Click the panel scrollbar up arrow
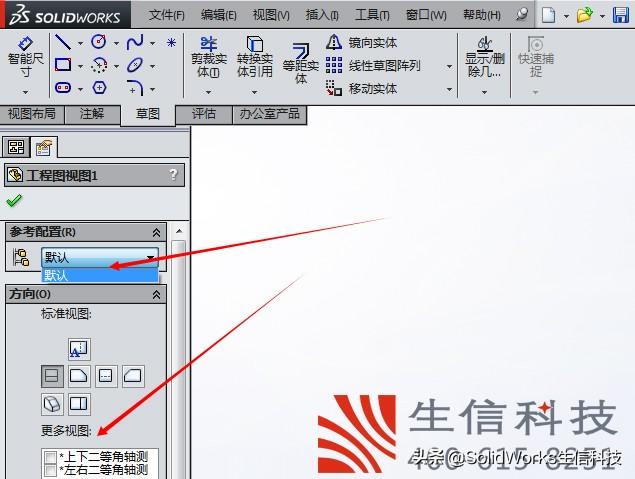Screen dimensions: 635x479 tap(179, 231)
